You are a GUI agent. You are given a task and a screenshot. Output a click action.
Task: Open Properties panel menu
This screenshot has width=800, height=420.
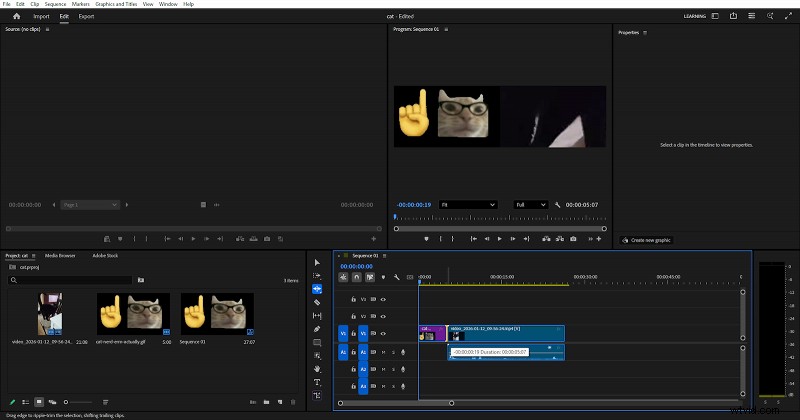(x=645, y=33)
